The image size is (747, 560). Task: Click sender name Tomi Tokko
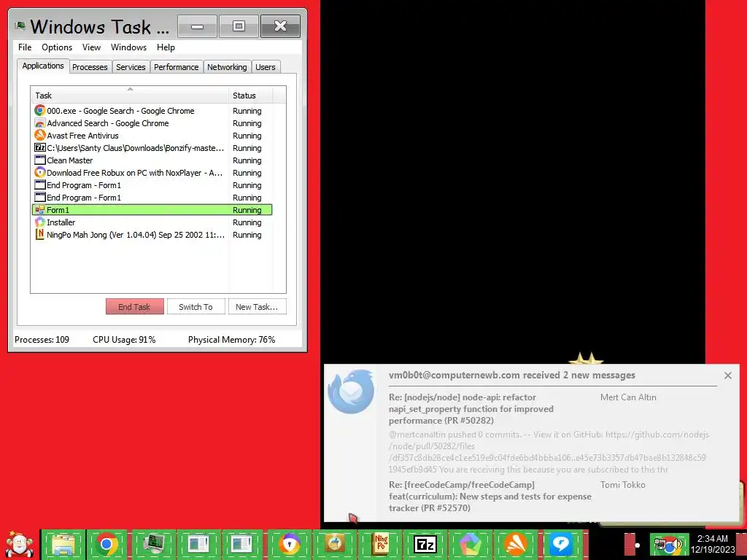coord(623,485)
